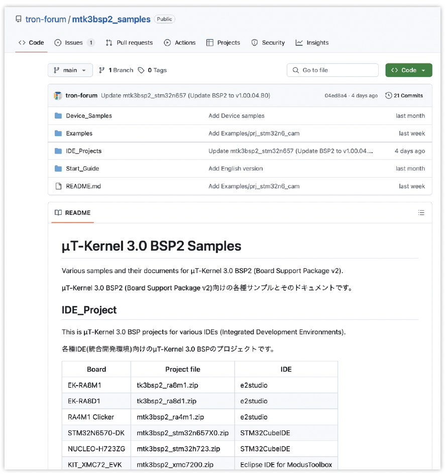Click the mtk3bsp2_stm32h723.zip table cell
Viewport: 448px width, 476px height.
click(183, 449)
